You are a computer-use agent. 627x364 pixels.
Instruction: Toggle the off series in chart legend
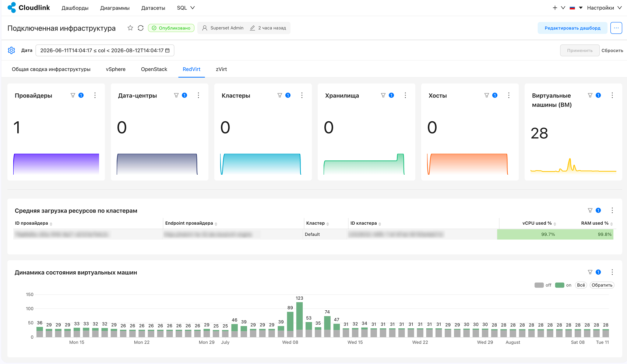point(543,285)
